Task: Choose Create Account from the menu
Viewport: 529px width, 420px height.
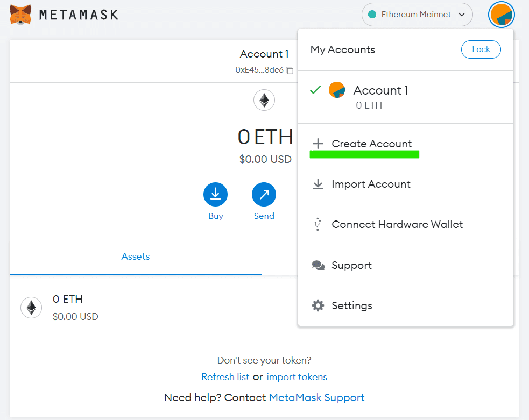Action: [406, 144]
